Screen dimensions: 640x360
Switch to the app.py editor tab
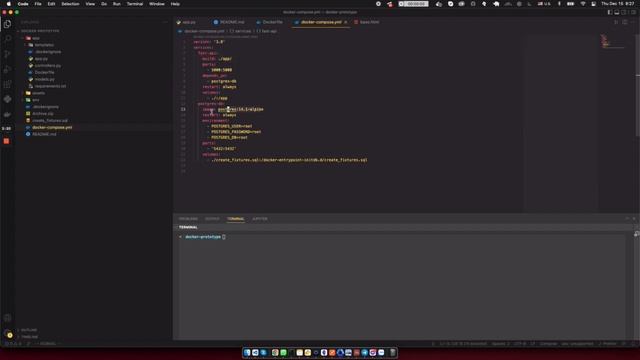point(189,22)
